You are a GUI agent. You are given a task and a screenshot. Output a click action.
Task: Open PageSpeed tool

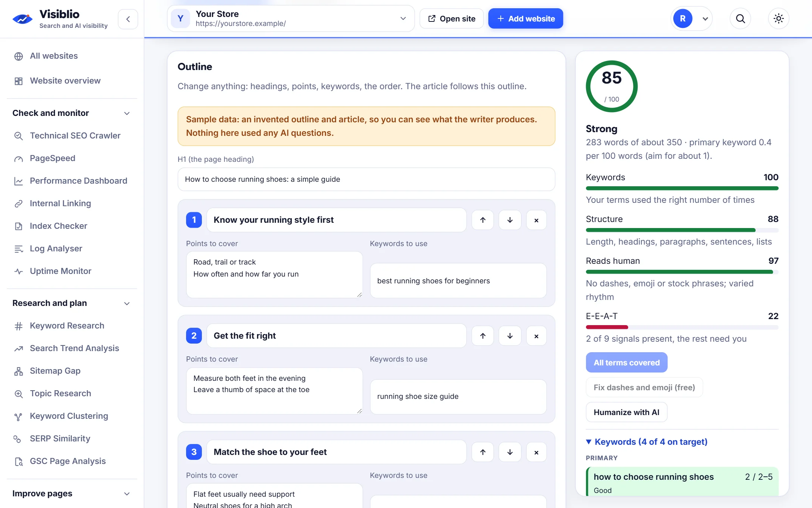(52, 158)
